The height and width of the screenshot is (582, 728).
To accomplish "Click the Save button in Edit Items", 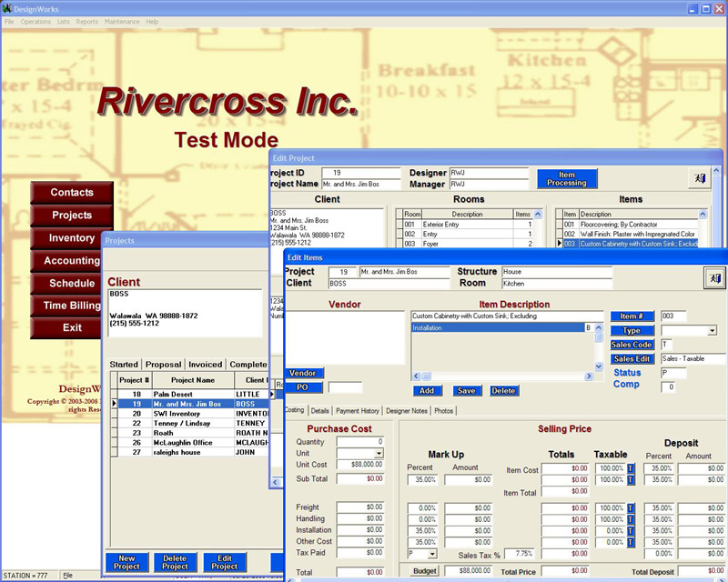I will (467, 391).
